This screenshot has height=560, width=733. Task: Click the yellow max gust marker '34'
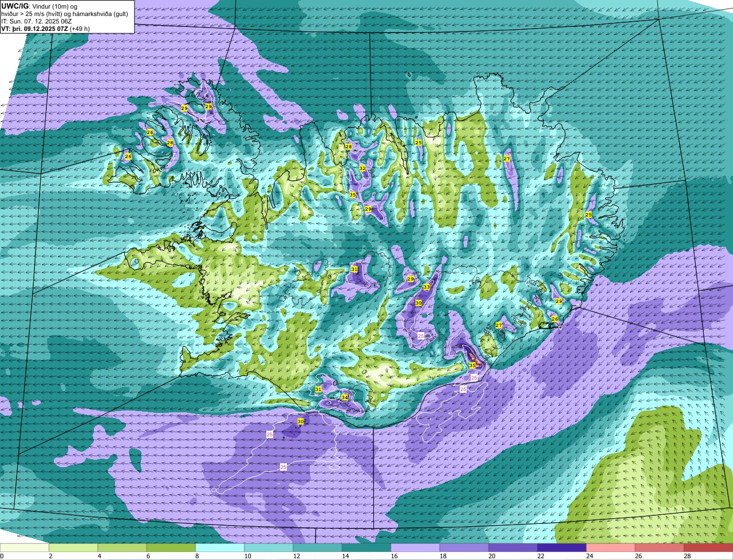[345, 397]
